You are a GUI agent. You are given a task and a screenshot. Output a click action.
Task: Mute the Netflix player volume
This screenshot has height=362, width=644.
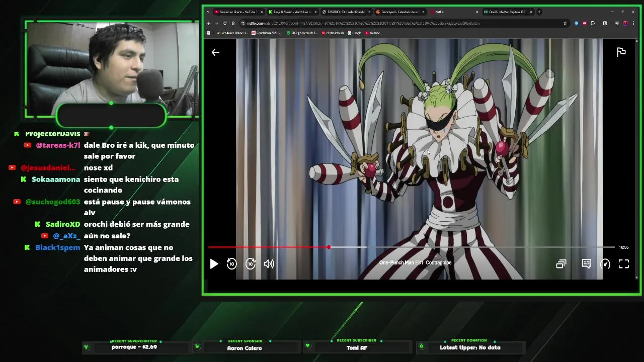click(x=269, y=264)
